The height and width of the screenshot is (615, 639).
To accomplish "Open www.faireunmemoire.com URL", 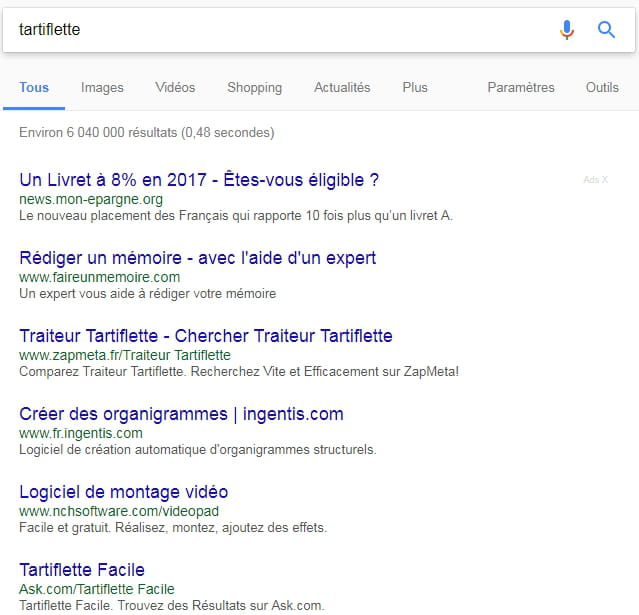I will (99, 277).
